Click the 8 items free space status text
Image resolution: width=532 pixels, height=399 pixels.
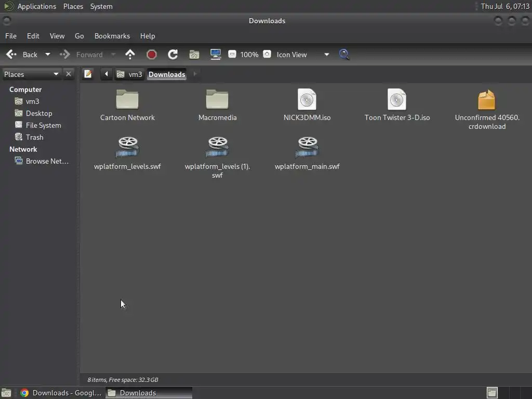[123, 380]
